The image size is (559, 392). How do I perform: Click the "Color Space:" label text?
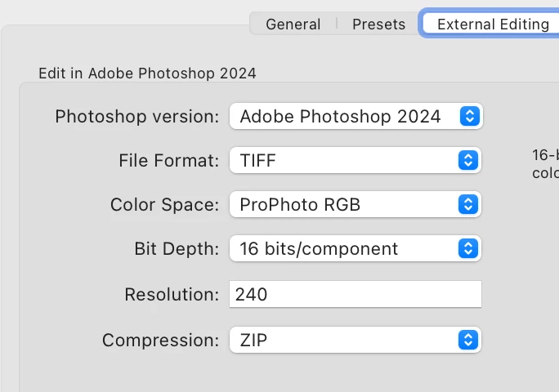(x=164, y=205)
